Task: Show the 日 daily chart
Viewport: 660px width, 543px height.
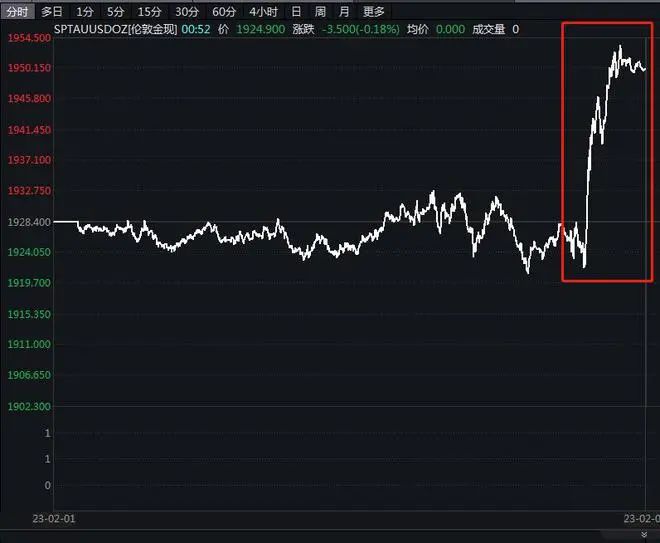Action: click(x=296, y=12)
